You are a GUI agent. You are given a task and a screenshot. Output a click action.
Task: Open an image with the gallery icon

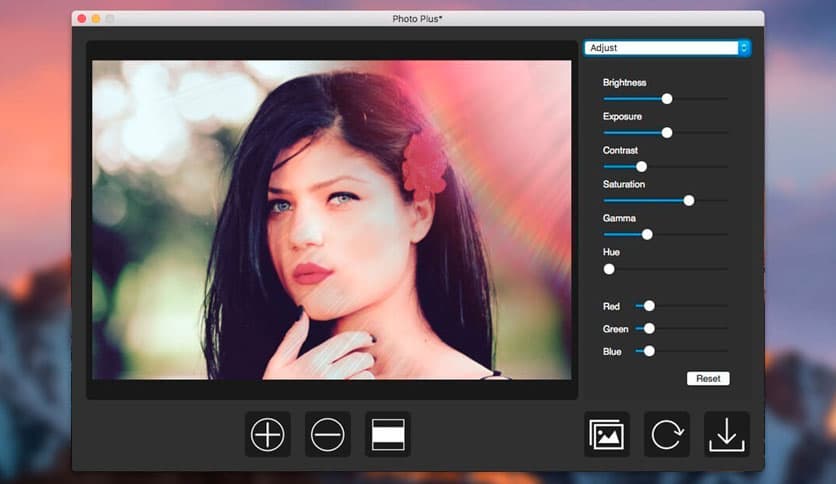tap(607, 434)
